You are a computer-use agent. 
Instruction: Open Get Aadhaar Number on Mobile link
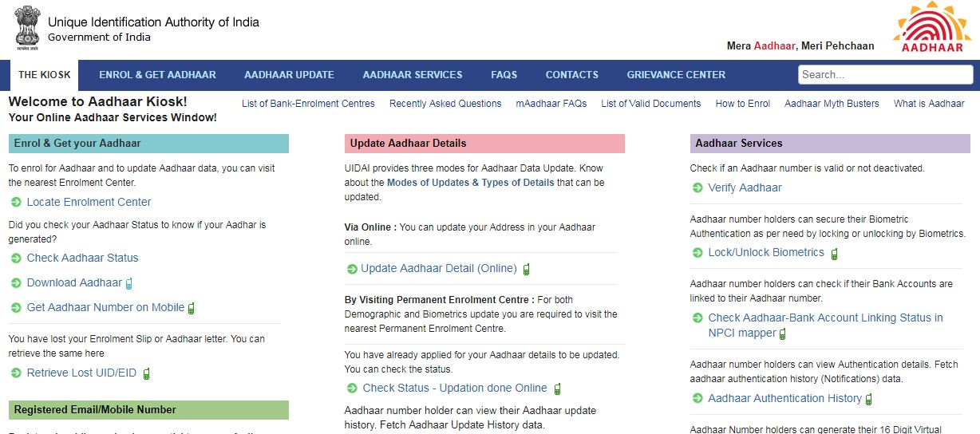[x=106, y=308]
